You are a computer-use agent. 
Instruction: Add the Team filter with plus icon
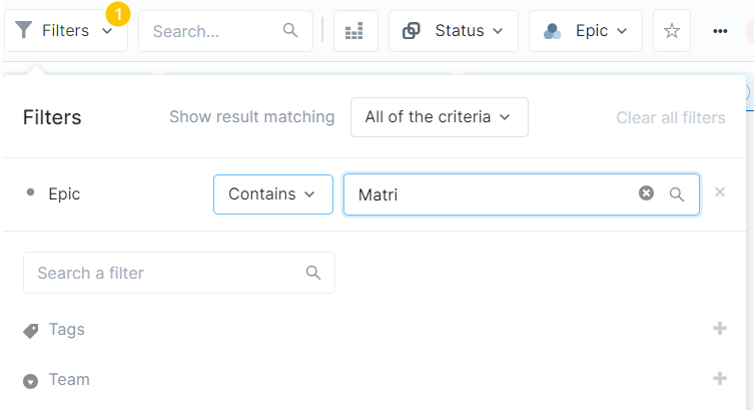click(x=719, y=379)
